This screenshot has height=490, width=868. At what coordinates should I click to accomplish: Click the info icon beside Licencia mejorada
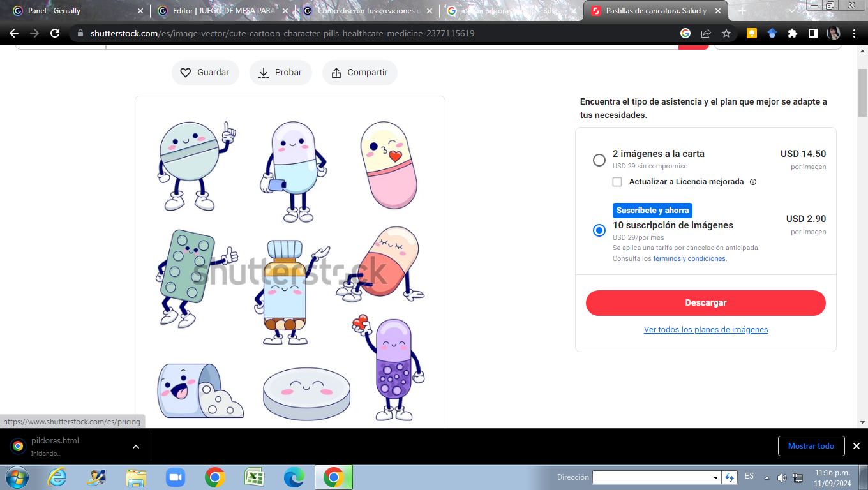753,182
